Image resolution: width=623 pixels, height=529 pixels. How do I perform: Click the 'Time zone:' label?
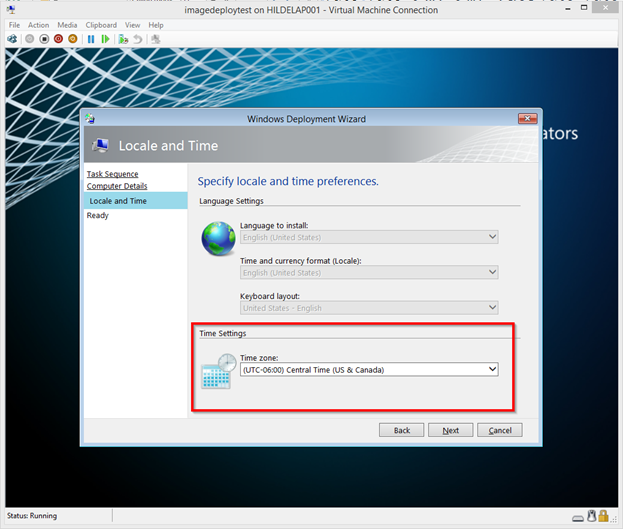point(259,358)
